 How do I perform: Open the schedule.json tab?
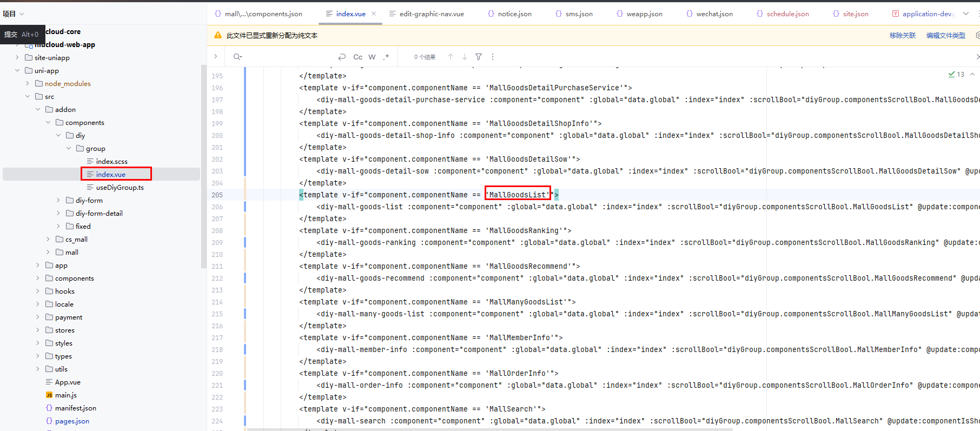point(787,14)
